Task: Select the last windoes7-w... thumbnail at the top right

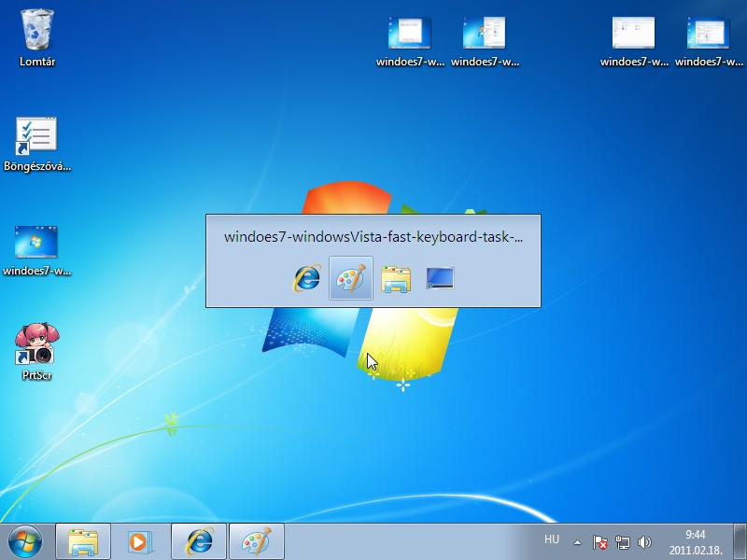Action: (x=709, y=41)
